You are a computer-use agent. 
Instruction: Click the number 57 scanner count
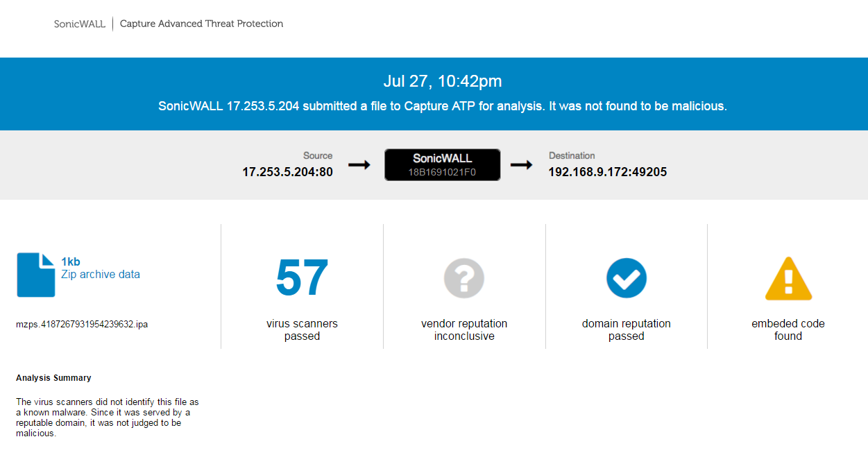coord(302,278)
